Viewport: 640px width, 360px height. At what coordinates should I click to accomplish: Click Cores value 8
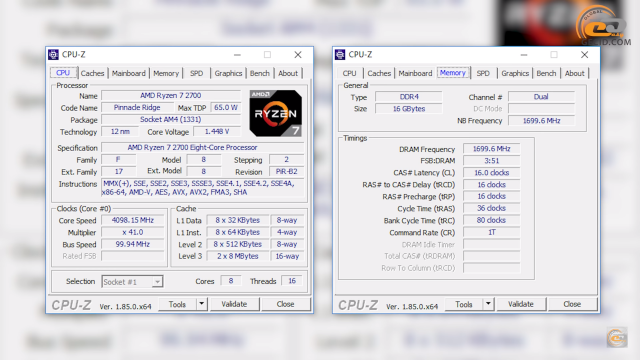231,281
